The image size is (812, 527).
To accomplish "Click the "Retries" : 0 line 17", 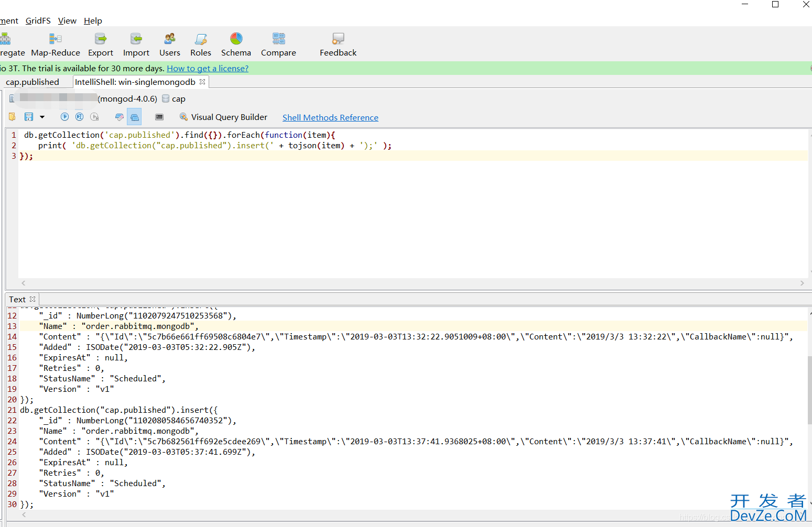I will click(72, 368).
